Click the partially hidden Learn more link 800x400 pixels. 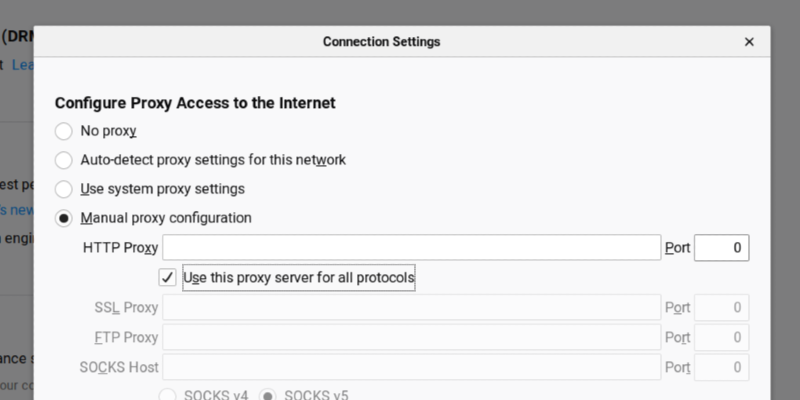20,65
